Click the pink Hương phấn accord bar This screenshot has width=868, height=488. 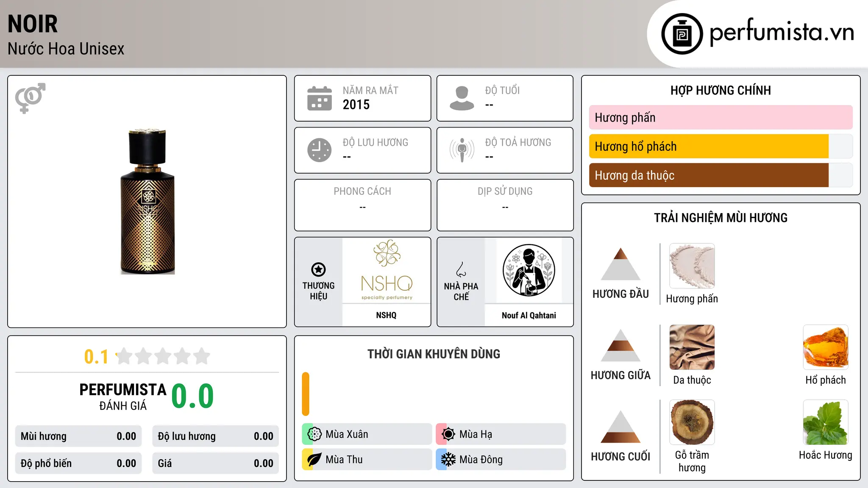click(721, 117)
